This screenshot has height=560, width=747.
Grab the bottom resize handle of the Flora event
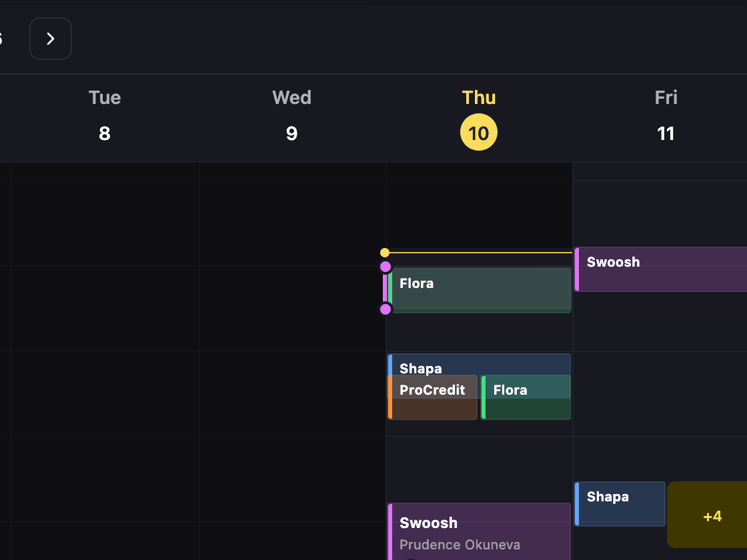(386, 309)
